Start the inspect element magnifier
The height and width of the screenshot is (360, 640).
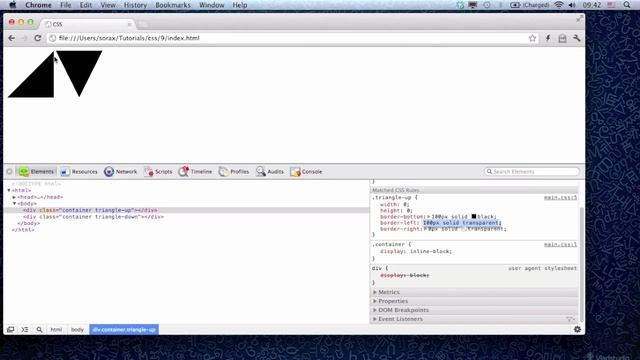[39, 329]
